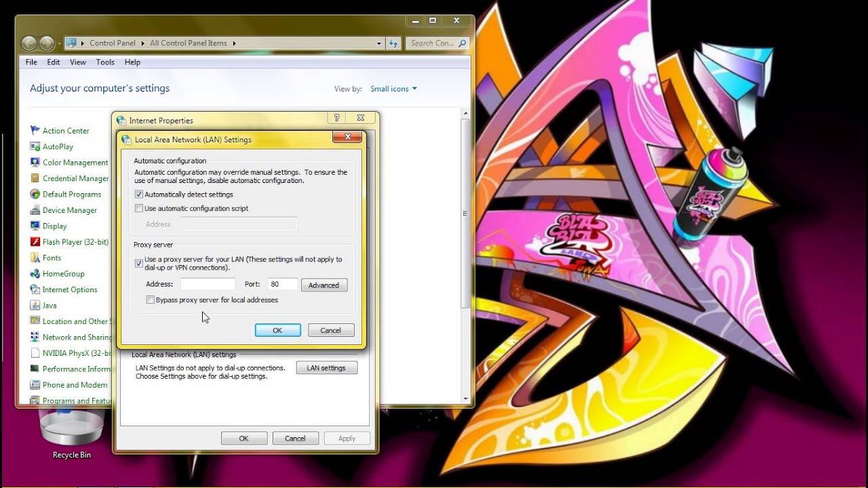The image size is (868, 488).
Task: Click the Location and Other Sensors icon
Action: click(x=35, y=321)
